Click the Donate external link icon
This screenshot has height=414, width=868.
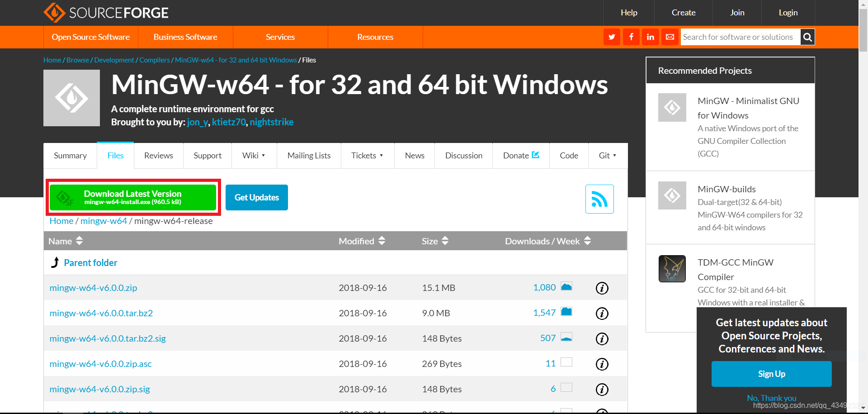click(536, 155)
